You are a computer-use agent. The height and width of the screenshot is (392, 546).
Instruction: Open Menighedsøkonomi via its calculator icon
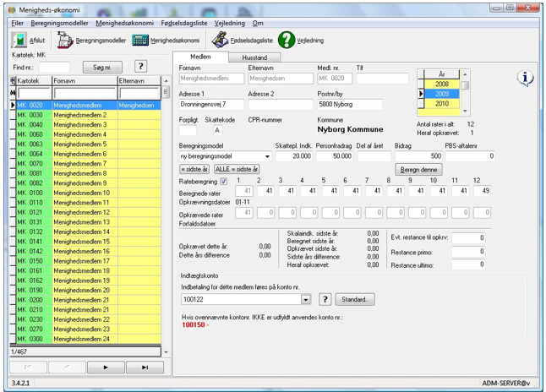[140, 41]
